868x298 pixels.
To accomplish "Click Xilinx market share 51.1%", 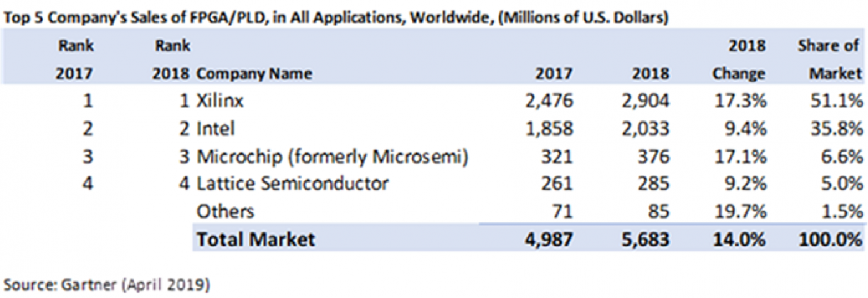I will [x=836, y=102].
